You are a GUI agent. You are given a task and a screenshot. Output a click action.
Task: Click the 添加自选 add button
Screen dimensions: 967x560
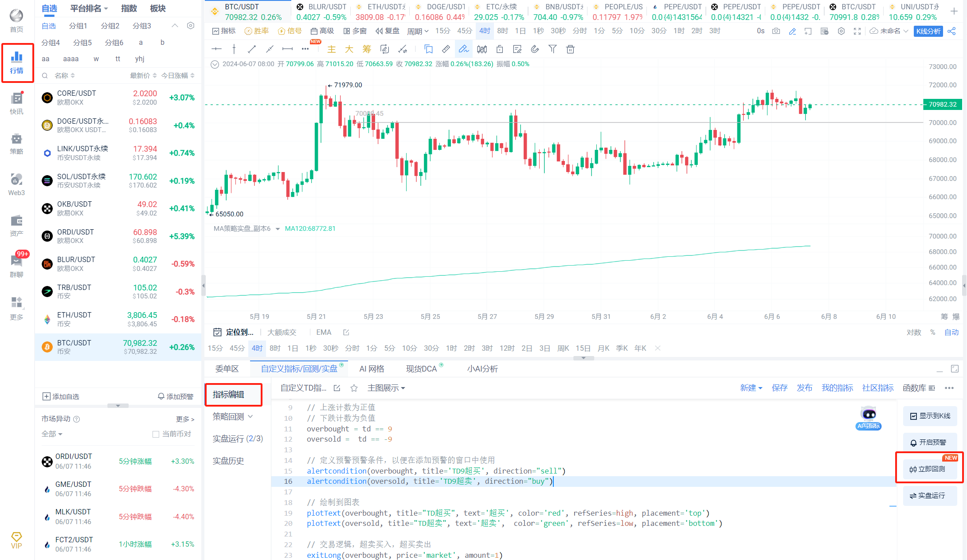click(x=61, y=396)
